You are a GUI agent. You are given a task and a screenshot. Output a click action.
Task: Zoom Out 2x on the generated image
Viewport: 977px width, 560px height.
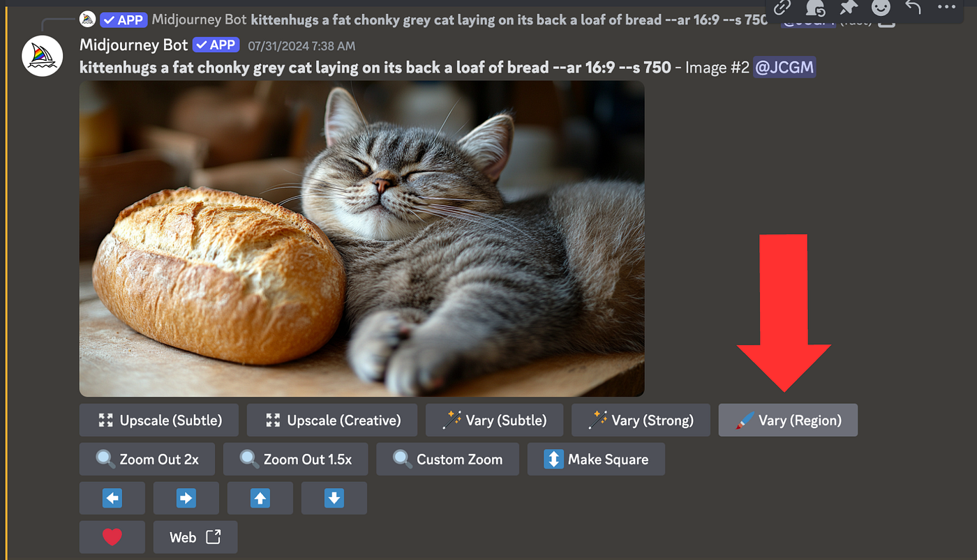147,459
